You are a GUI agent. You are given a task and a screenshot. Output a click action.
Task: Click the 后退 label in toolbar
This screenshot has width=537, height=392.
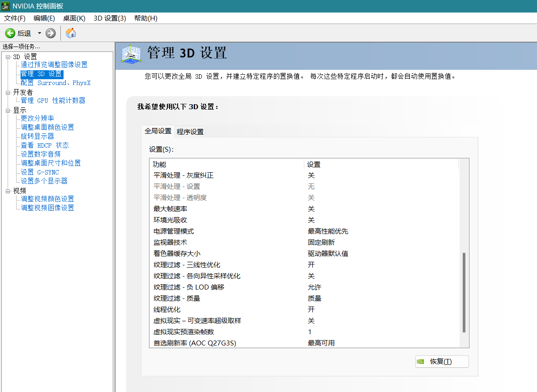[x=24, y=34]
